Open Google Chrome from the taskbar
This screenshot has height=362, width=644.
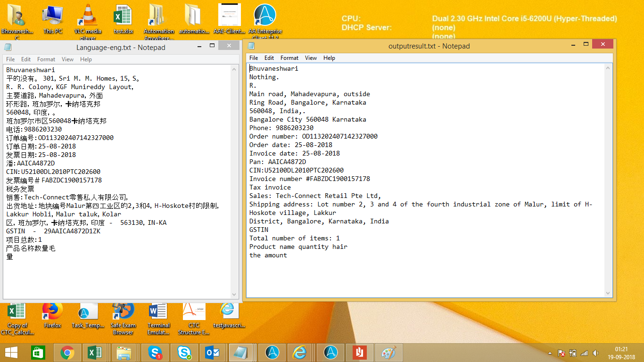tap(67, 353)
